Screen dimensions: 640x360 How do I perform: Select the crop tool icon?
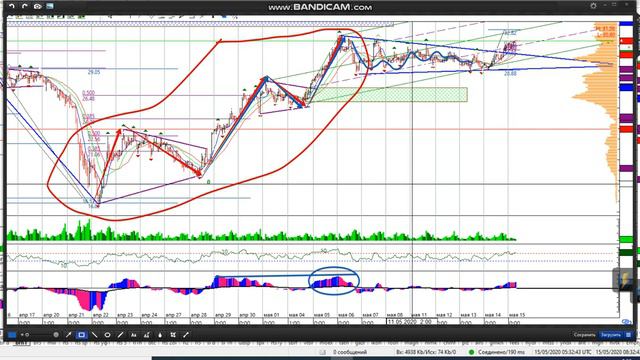pos(173,335)
